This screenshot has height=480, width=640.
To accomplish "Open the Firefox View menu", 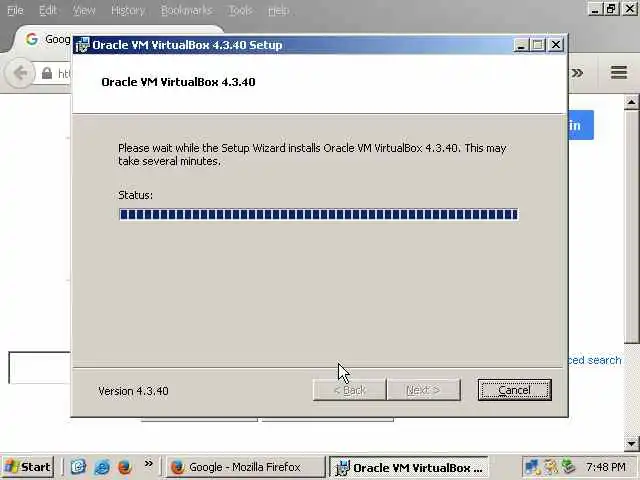I will tap(84, 10).
